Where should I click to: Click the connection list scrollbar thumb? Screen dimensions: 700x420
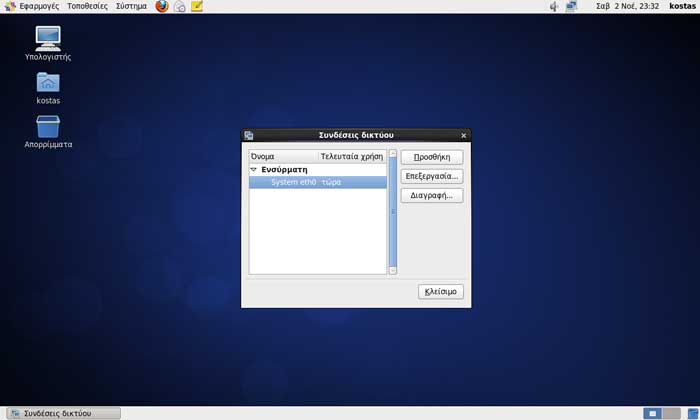point(393,212)
